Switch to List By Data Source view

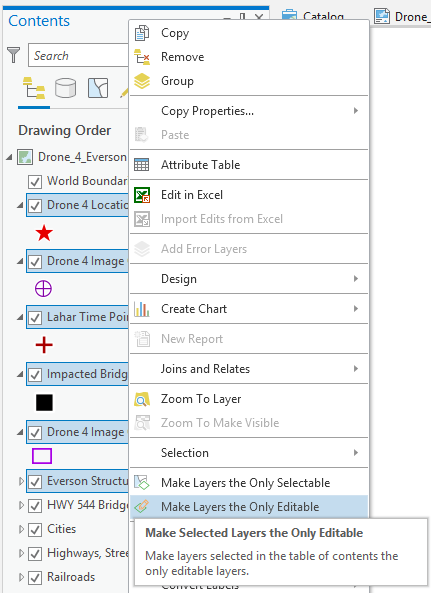(65, 88)
